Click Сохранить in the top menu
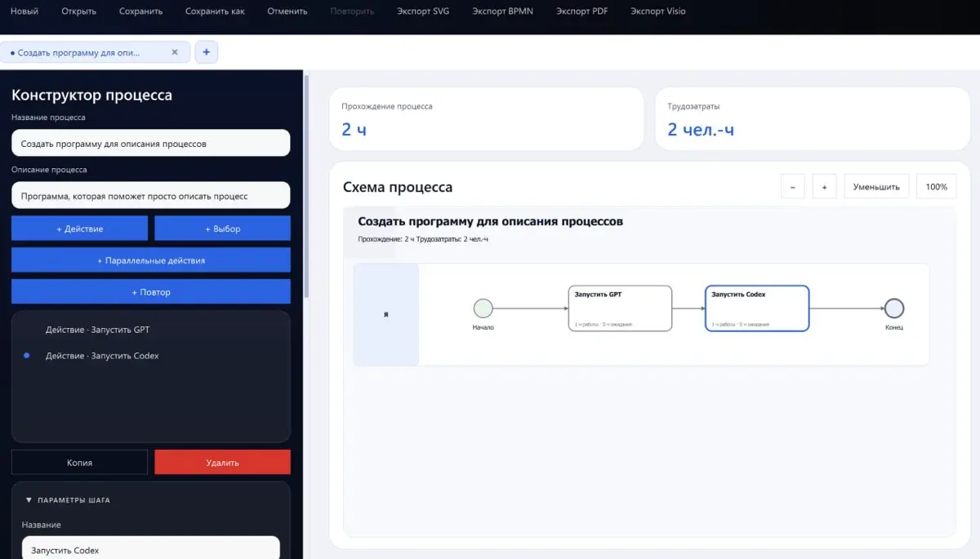The image size is (980, 559). point(140,11)
